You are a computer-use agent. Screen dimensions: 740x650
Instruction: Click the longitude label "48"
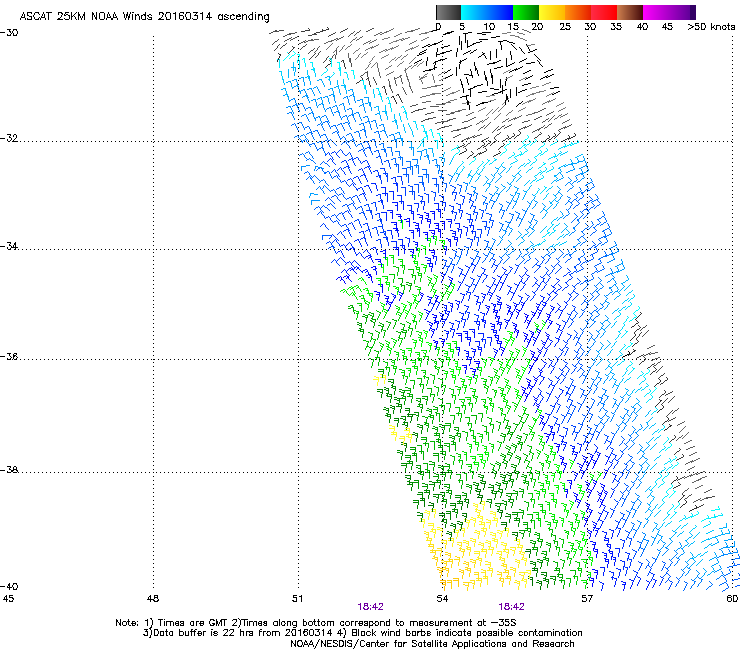(153, 599)
